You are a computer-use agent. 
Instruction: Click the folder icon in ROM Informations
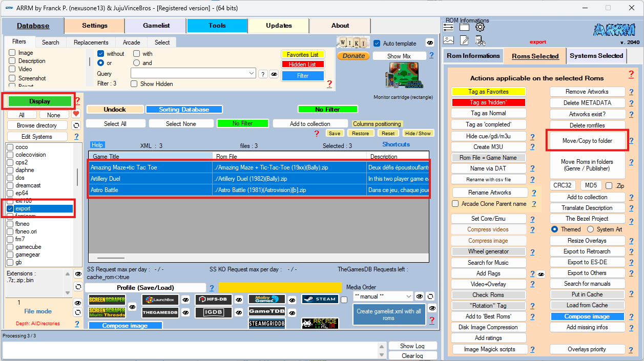click(464, 27)
